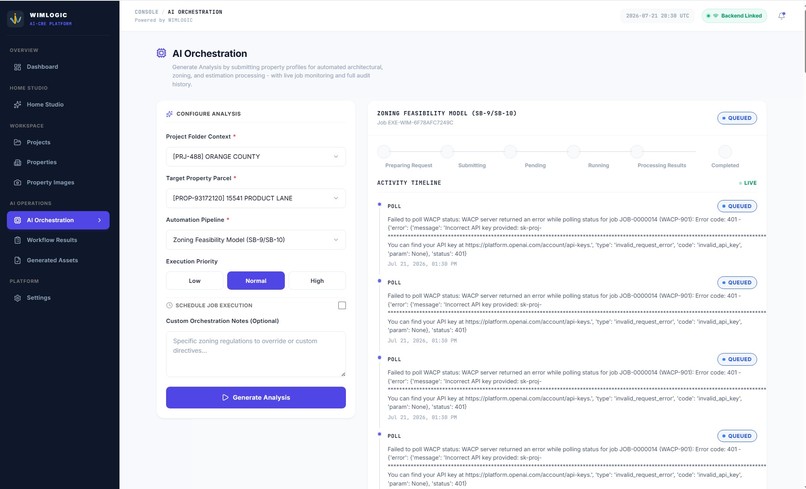Viewport: 806px width, 489px height.
Task: Open Dashboard via its sidebar icon
Action: [17, 67]
